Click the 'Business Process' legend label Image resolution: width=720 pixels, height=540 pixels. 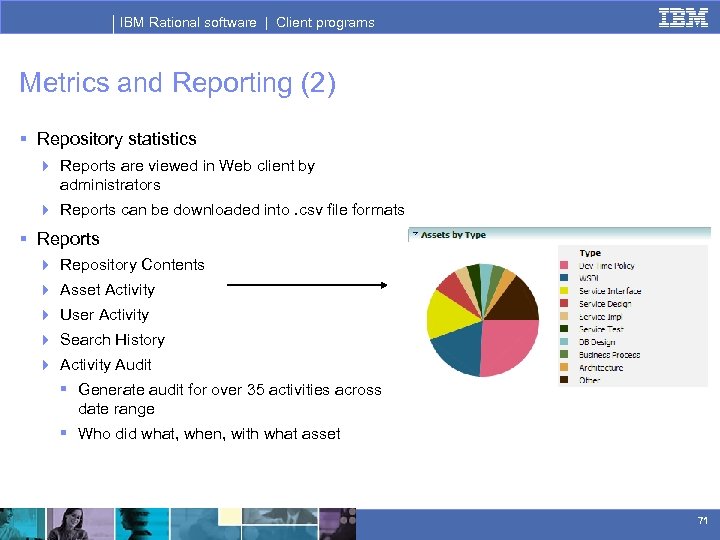tap(609, 355)
